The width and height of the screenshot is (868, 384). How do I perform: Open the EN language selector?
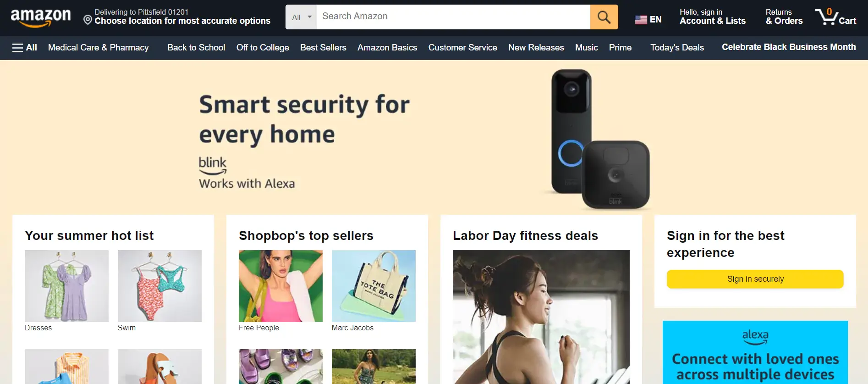pyautogui.click(x=648, y=19)
